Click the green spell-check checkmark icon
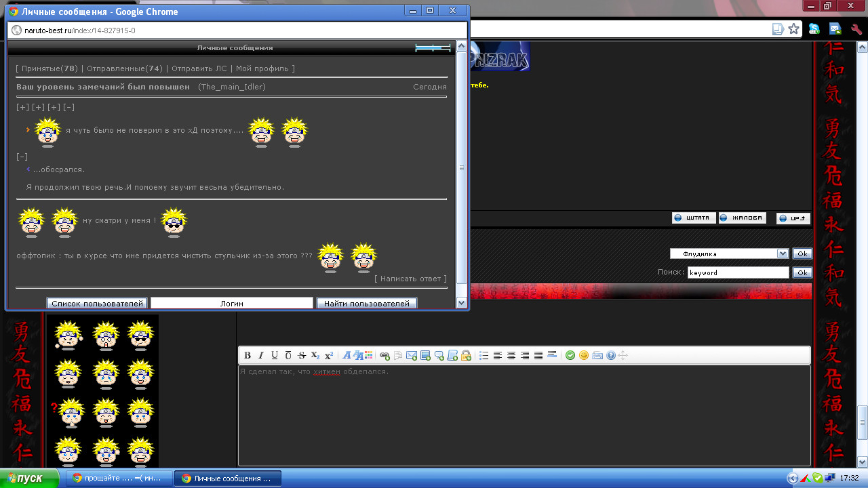This screenshot has height=488, width=868. pyautogui.click(x=570, y=355)
